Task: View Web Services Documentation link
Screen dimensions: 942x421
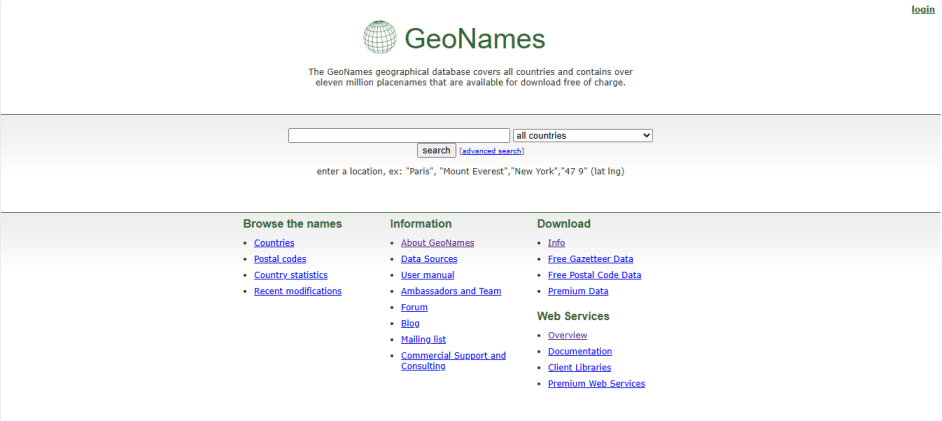Action: click(x=579, y=351)
